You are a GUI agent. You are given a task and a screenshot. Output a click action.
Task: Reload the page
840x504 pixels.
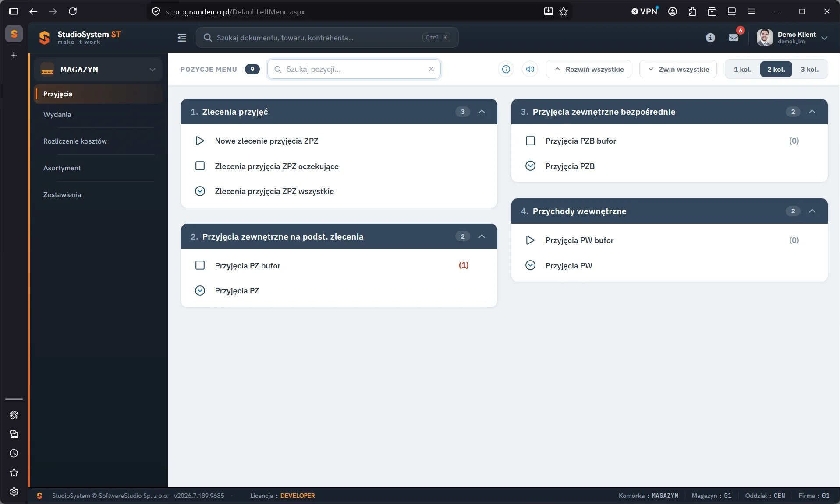coord(73,12)
